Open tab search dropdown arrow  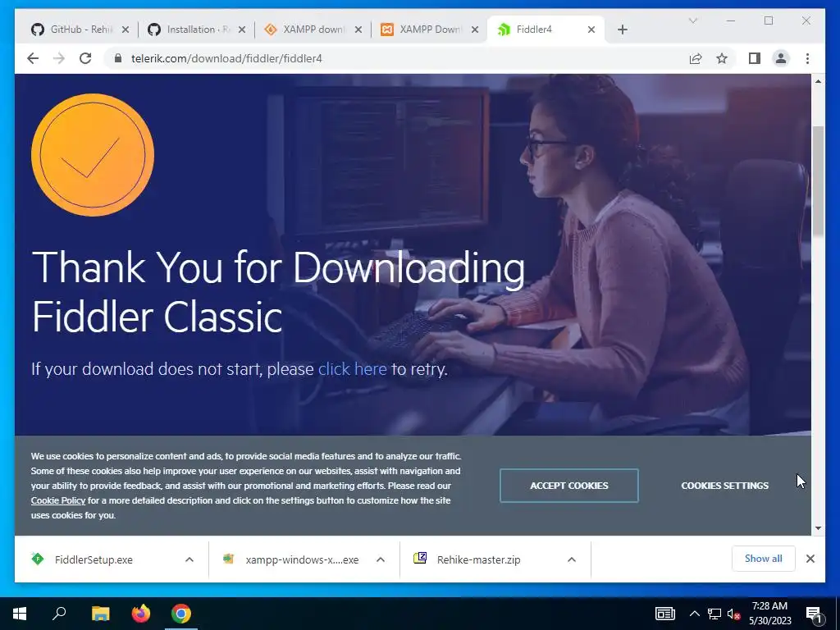coord(692,21)
